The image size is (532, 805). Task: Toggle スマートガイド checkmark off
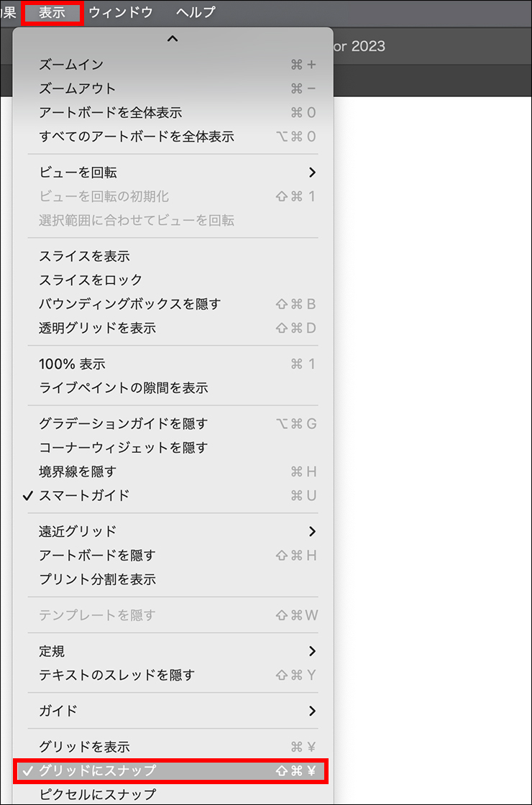click(84, 495)
